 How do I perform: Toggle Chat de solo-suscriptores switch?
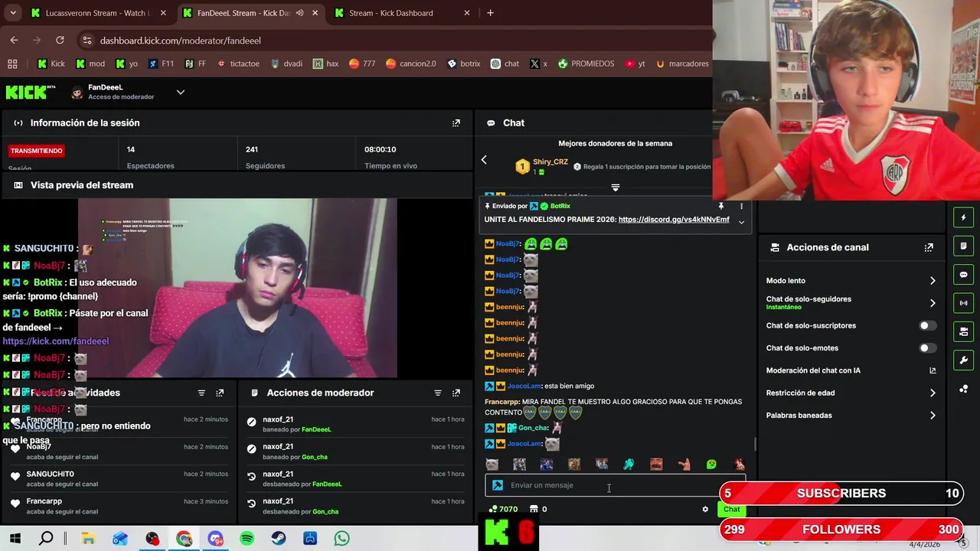point(927,326)
